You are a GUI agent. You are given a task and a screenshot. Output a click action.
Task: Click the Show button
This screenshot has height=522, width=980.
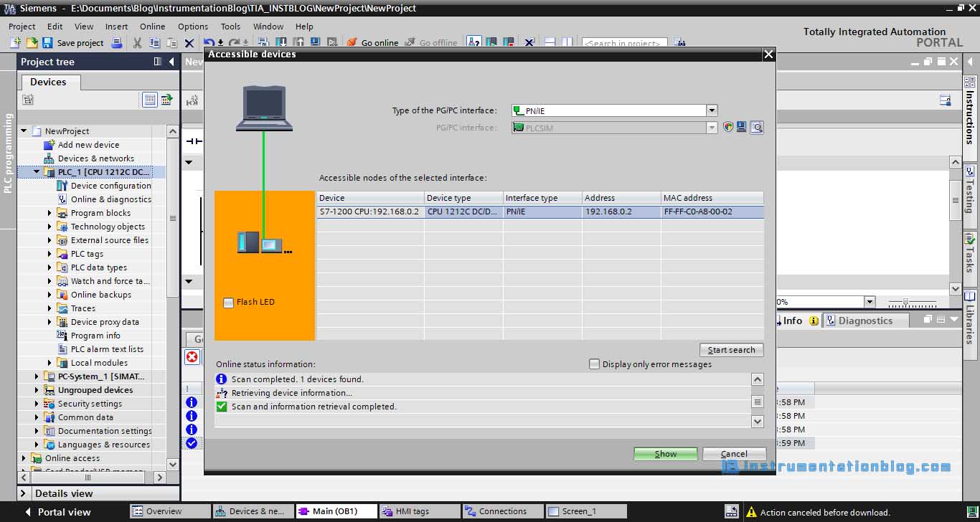click(x=666, y=454)
